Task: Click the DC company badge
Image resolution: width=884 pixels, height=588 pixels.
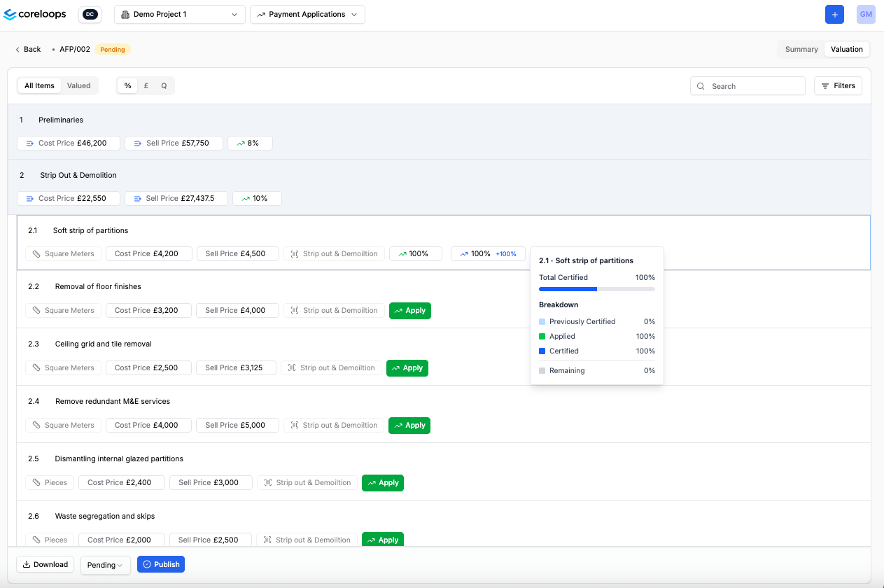Action: [90, 15]
